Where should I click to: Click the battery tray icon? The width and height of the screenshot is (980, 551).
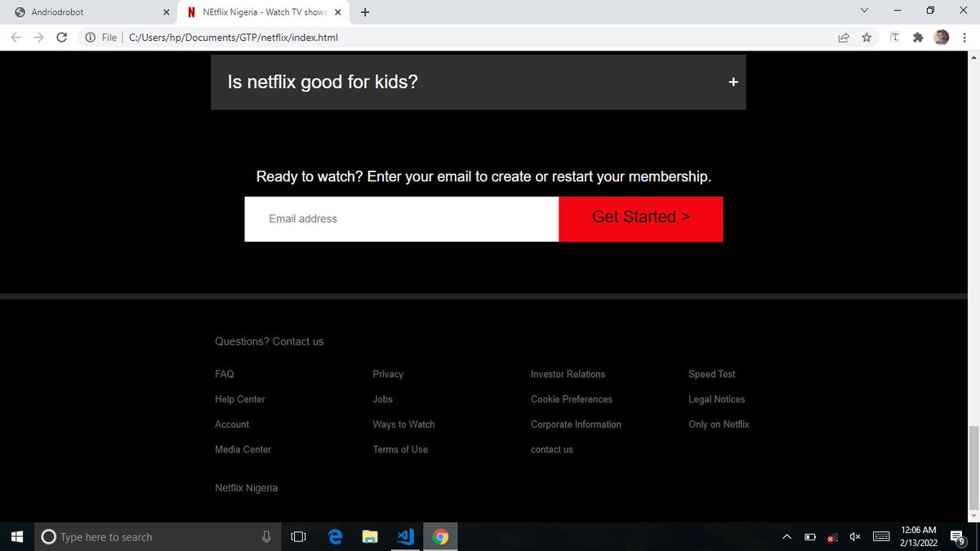810,536
